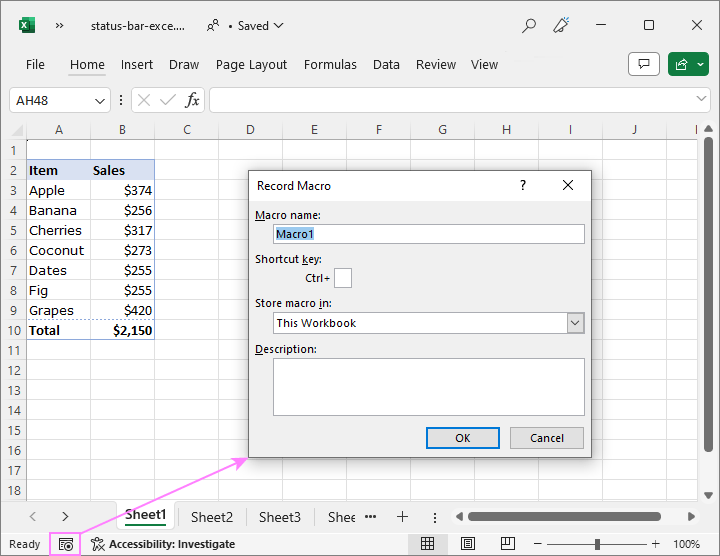Switch to Page Layout view
This screenshot has height=556, width=720.
click(468, 544)
